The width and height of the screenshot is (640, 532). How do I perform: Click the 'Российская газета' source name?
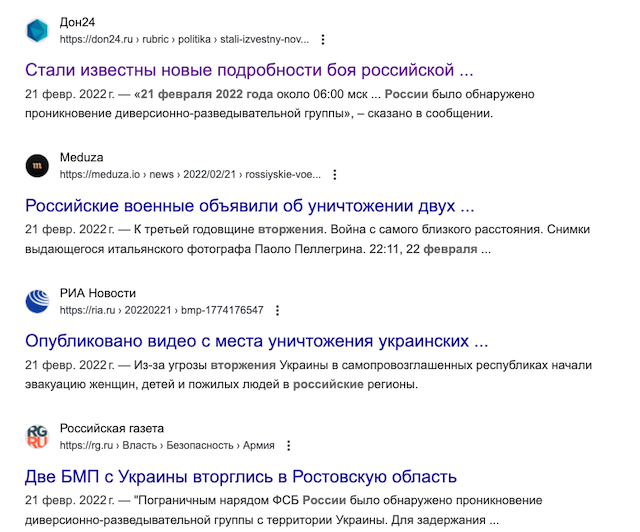111,428
